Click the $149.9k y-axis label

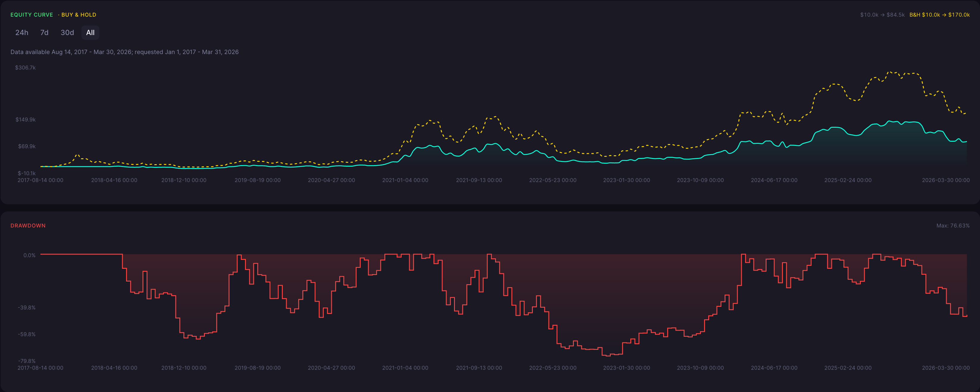(26, 120)
